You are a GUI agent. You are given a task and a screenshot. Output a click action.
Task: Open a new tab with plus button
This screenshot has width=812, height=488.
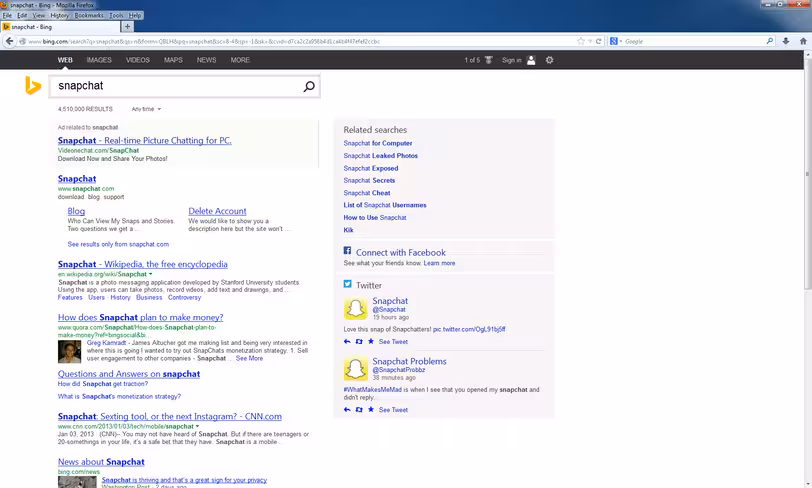127,26
